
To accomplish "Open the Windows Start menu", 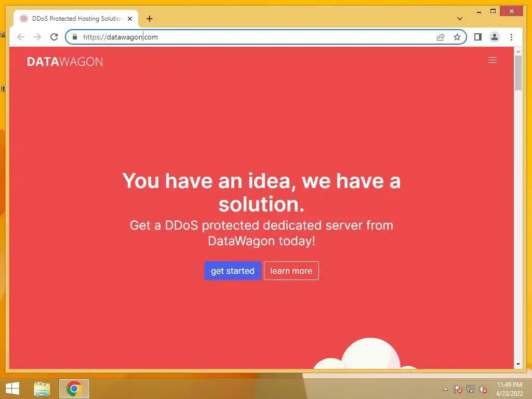I will 12,389.
